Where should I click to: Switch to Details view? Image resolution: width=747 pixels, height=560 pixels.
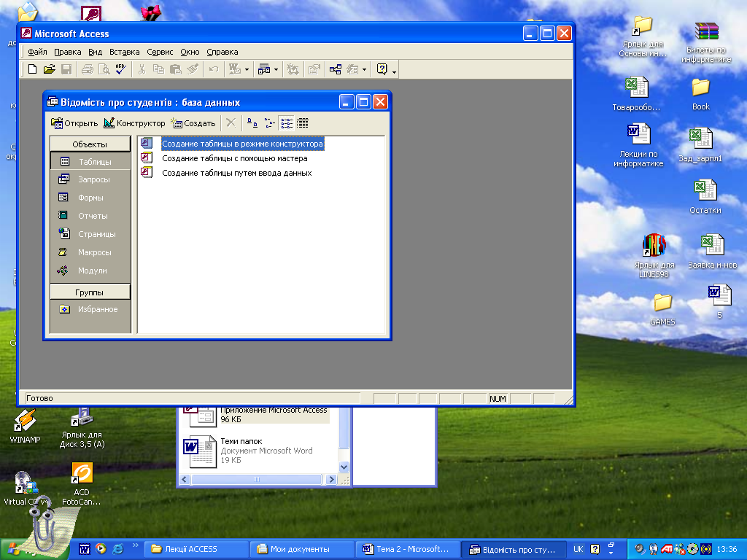[303, 122]
